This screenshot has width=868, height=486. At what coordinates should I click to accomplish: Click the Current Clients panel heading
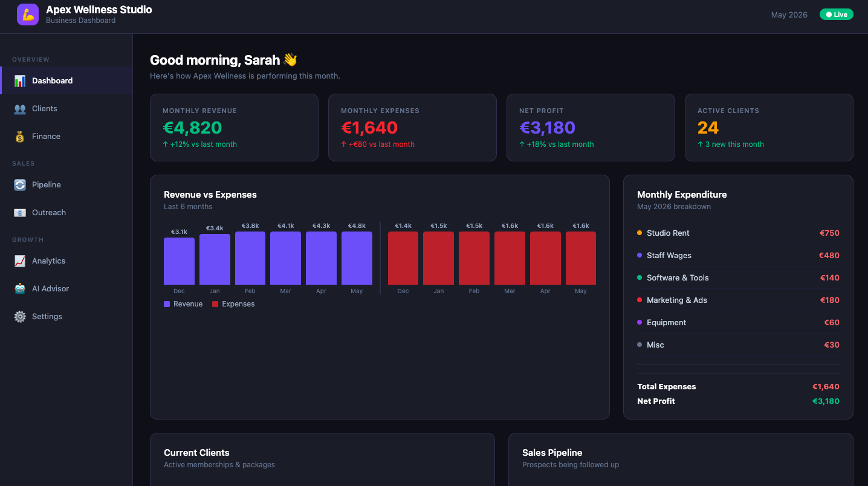point(196,453)
